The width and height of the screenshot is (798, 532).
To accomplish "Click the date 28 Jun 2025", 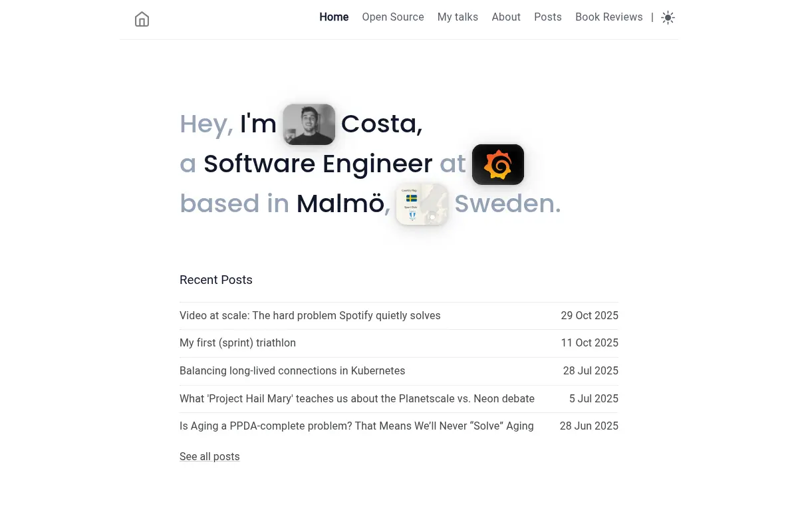I will 589,426.
